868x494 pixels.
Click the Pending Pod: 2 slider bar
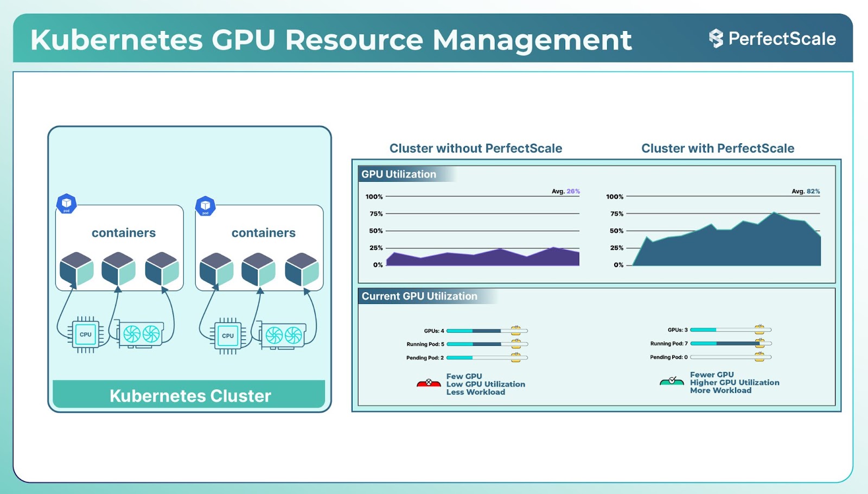(487, 358)
